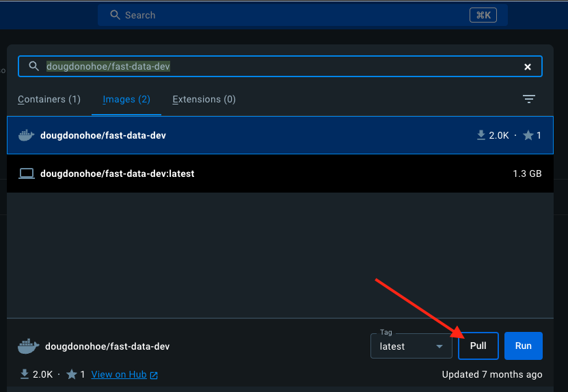Screen dimensions: 568x392
Task: Switch to the Containers (1) tab
Action: pos(49,100)
